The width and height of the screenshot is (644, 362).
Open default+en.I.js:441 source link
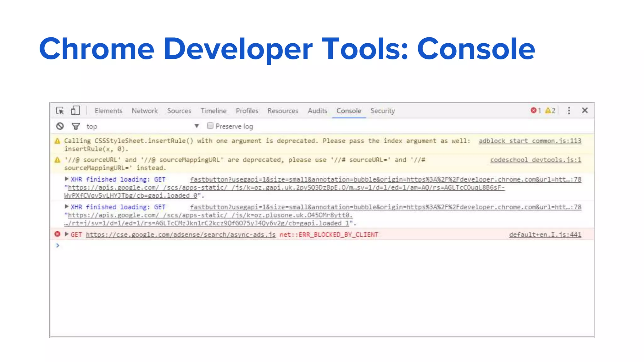click(545, 235)
